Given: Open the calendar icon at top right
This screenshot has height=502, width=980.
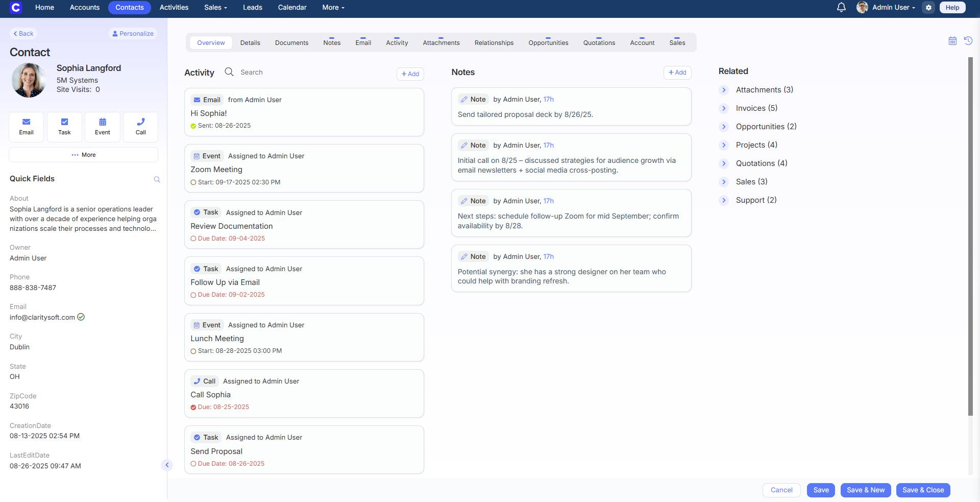Looking at the screenshot, I should click(x=952, y=41).
